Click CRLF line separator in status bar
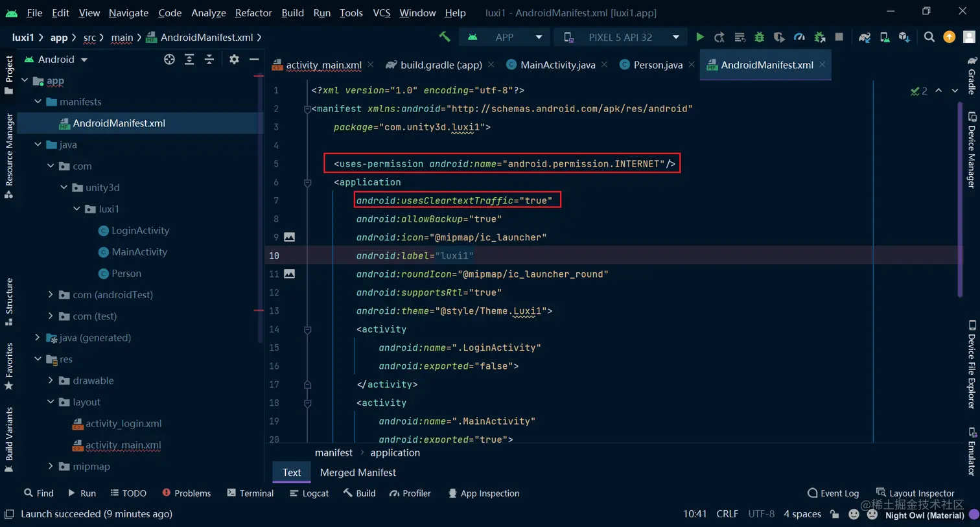 coord(727,514)
